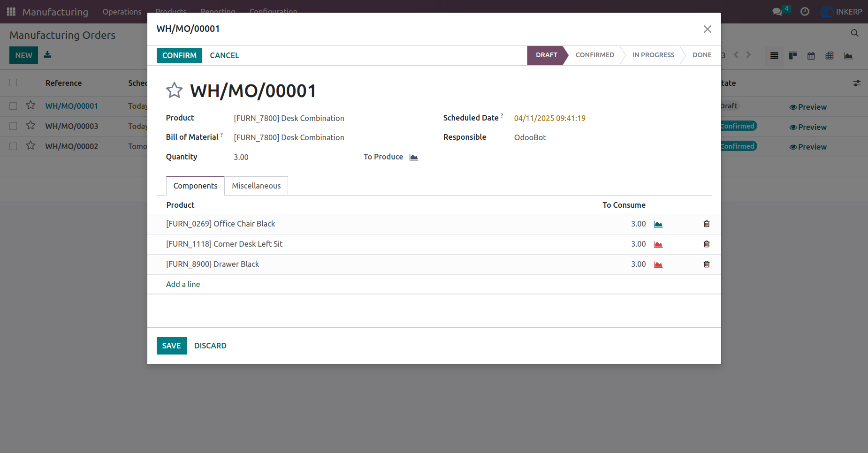This screenshot has width=868, height=453.
Task: Edit Drawer Black to-consume quantity 3.00
Action: click(x=638, y=264)
